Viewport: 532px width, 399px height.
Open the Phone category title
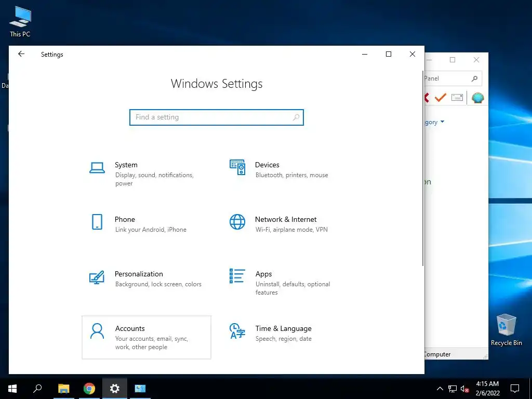[x=125, y=219]
